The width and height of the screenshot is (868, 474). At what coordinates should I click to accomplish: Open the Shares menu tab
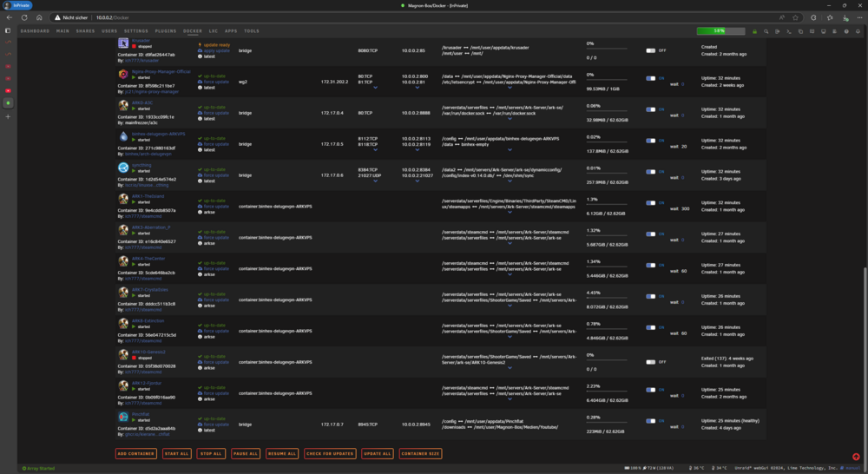pos(85,31)
